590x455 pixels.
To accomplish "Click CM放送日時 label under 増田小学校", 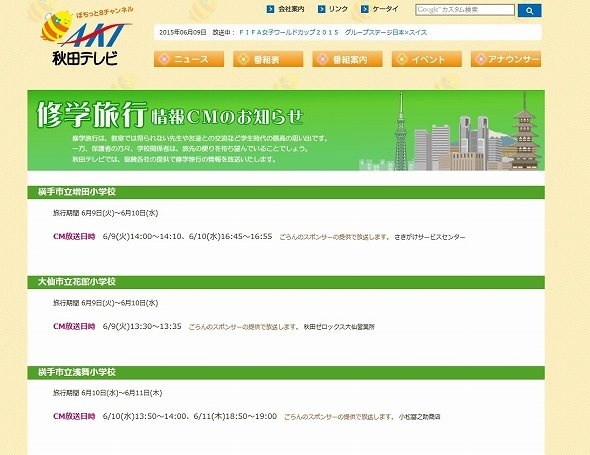I will tap(74, 236).
